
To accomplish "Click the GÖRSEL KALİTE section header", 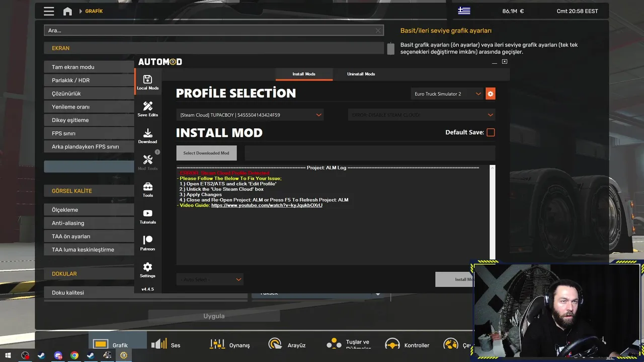I will 90,191.
